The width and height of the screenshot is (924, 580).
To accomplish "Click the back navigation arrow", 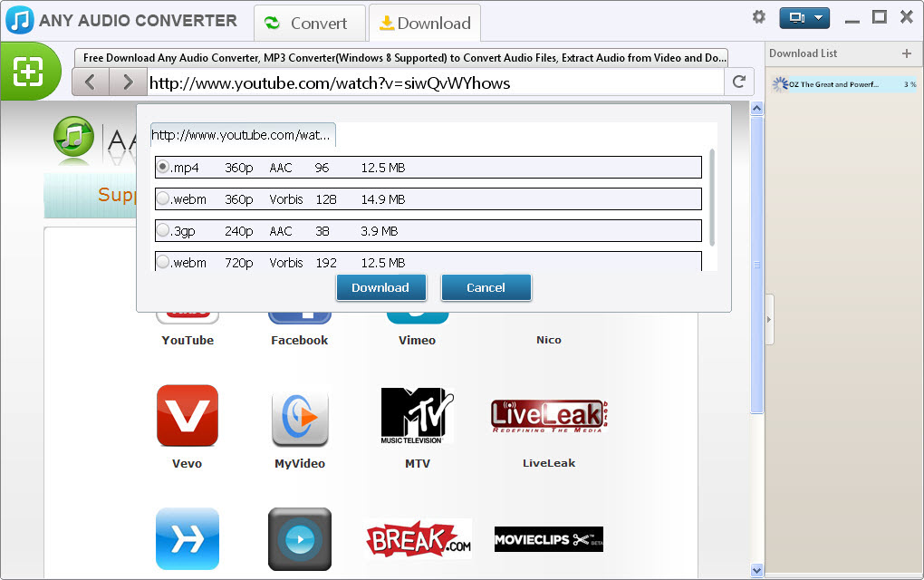I will [90, 82].
